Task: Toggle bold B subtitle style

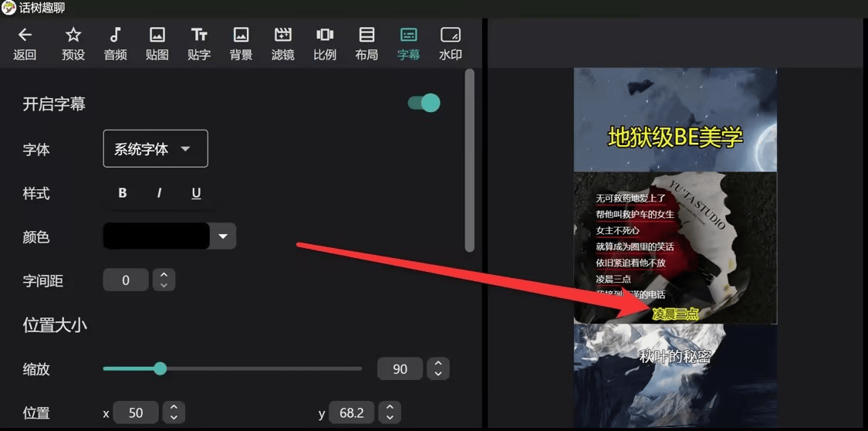Action: click(122, 193)
